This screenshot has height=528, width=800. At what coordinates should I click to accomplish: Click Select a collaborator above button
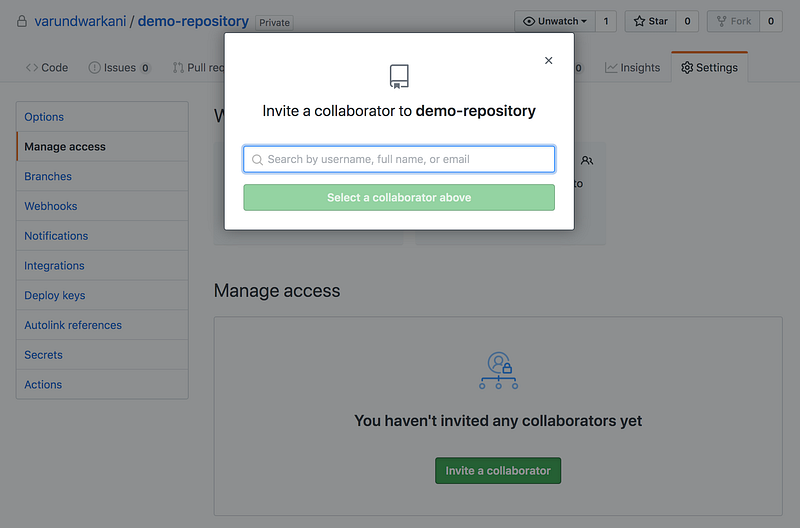399,197
